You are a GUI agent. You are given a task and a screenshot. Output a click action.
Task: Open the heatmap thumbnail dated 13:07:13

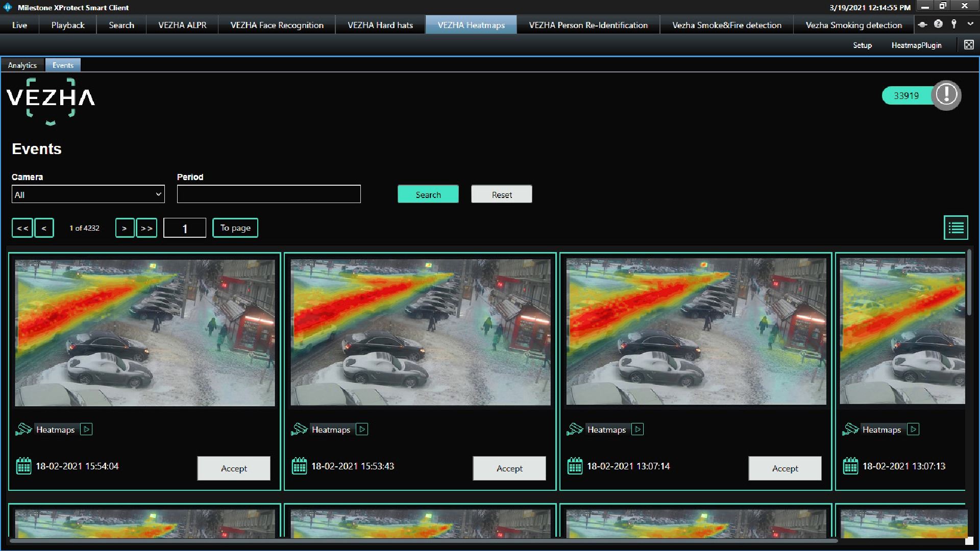point(902,332)
